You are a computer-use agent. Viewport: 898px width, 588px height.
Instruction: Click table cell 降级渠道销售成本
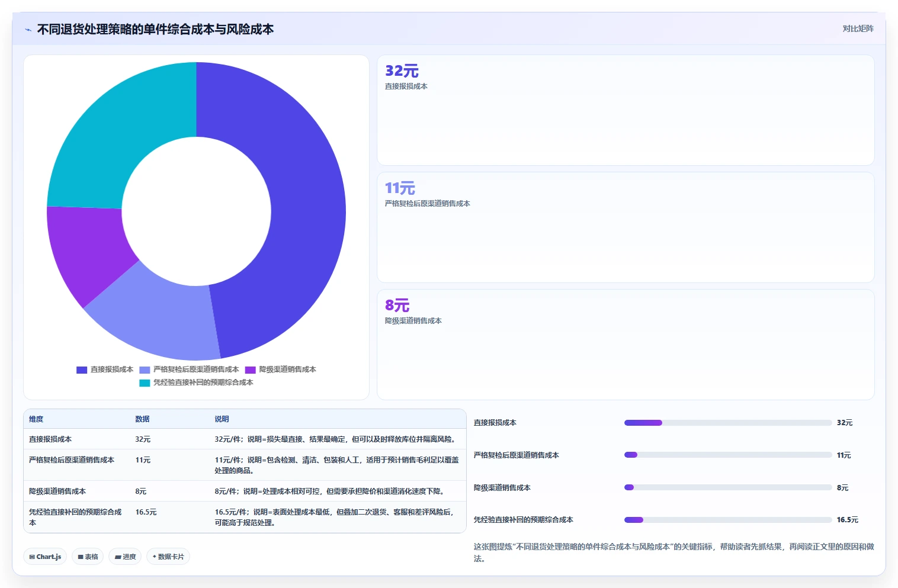pos(57,491)
